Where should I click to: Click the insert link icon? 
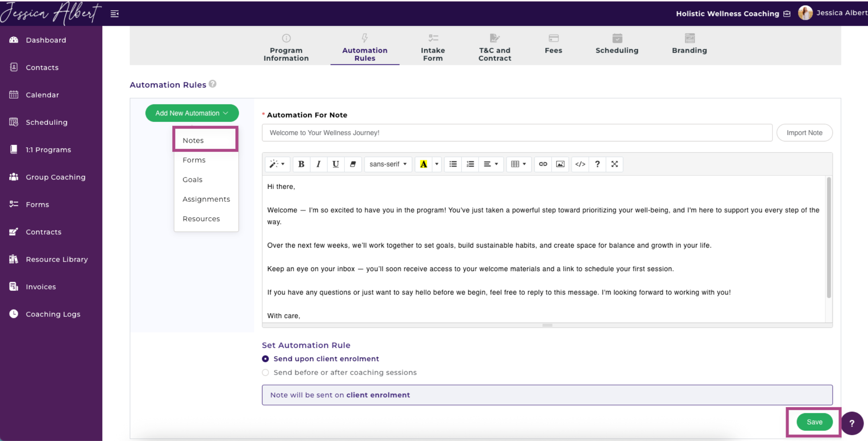click(x=543, y=164)
